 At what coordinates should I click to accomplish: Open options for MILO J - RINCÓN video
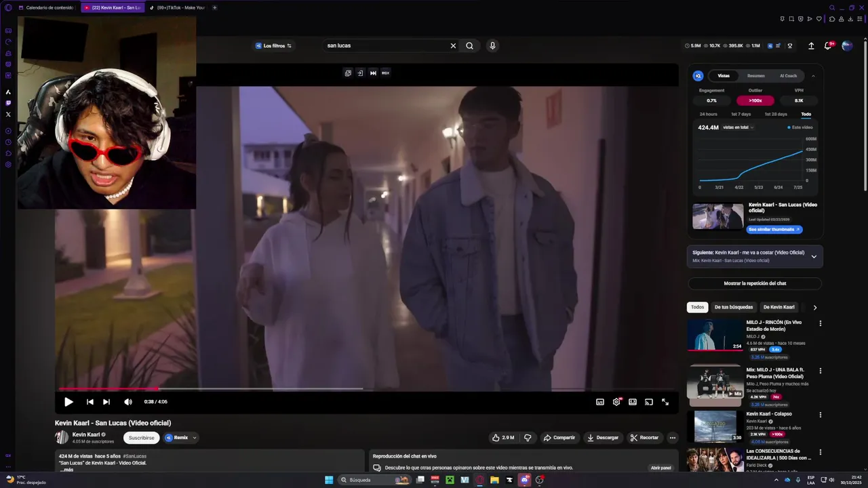[820, 323]
